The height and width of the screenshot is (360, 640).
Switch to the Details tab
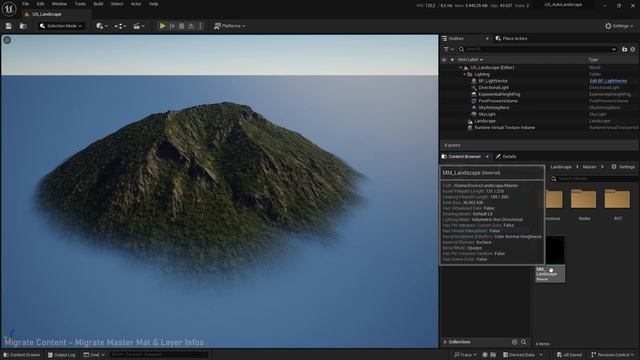(x=506, y=157)
